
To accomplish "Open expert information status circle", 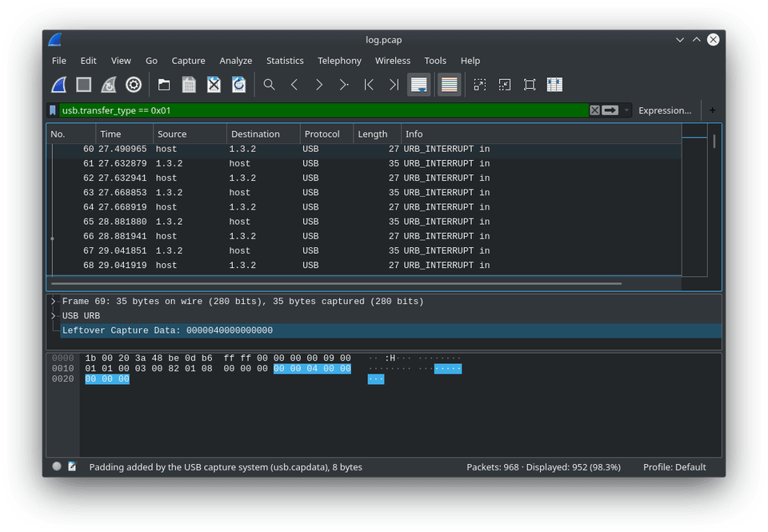I will click(57, 466).
